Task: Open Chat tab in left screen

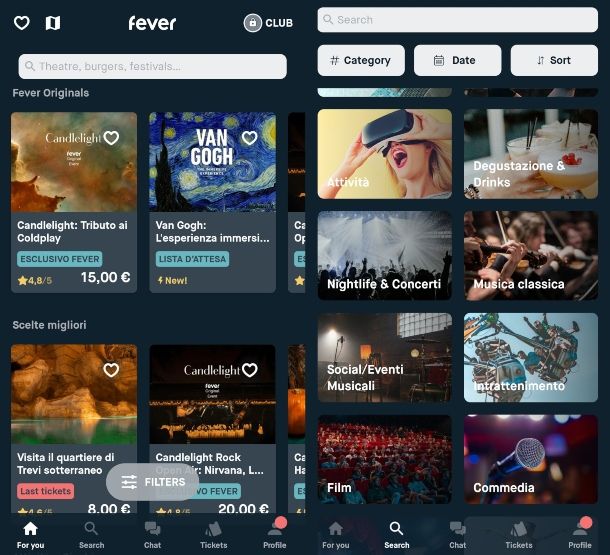Action: 152,535
